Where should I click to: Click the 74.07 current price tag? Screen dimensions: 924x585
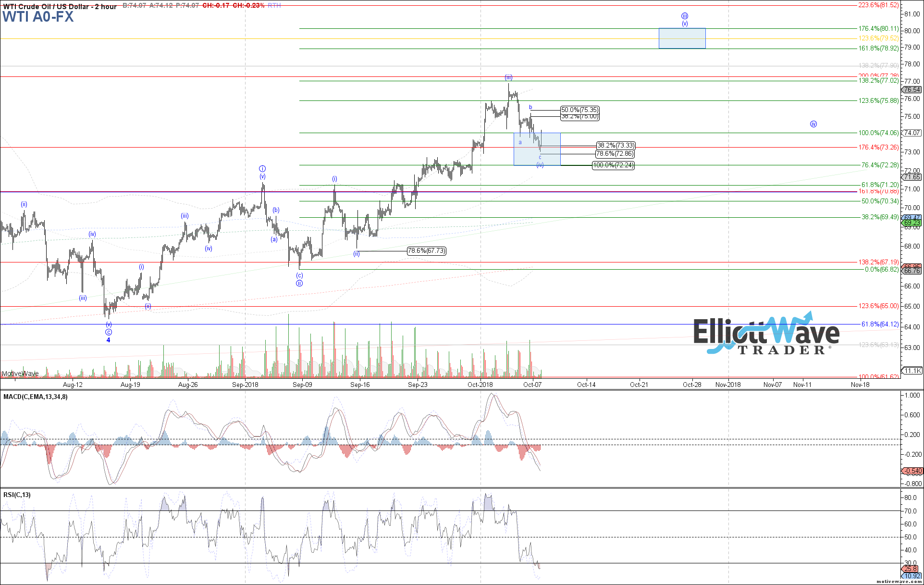click(x=912, y=133)
